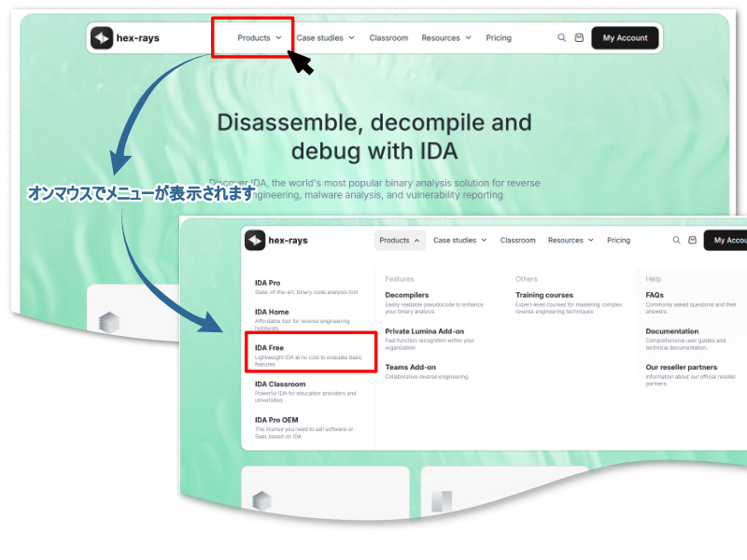Image resolution: width=747 pixels, height=560 pixels.
Task: Open Pricing in top navbar
Action: pyautogui.click(x=499, y=37)
